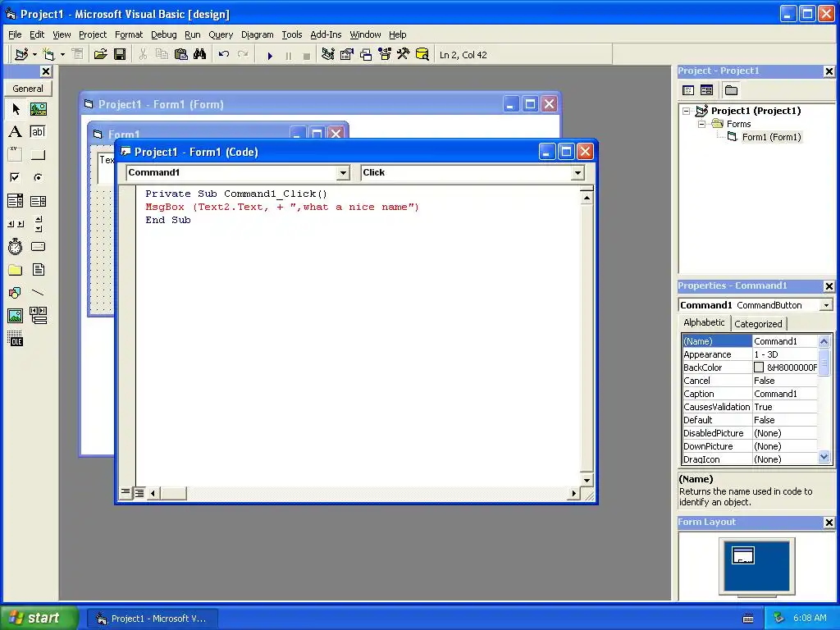840x630 pixels.
Task: Select the CheckBox tool in toolbox
Action: tap(16, 177)
